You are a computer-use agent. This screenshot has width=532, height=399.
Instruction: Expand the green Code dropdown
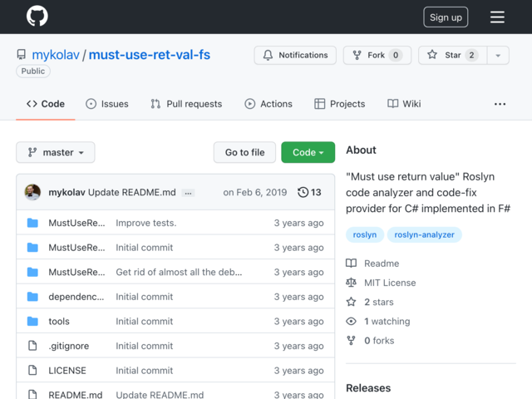coord(308,152)
